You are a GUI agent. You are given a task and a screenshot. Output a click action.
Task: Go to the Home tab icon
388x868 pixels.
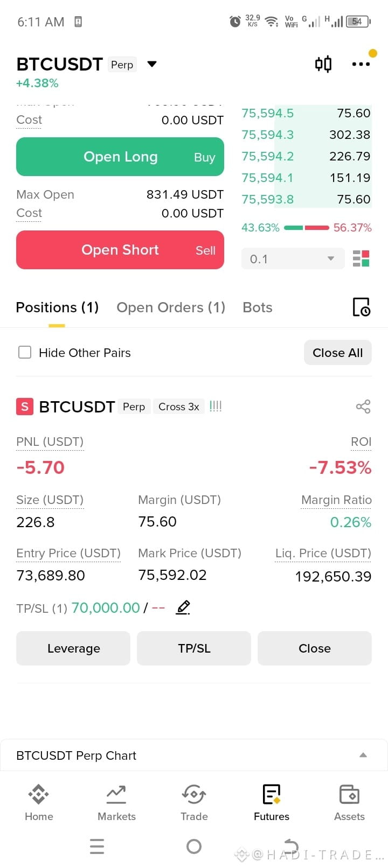[x=39, y=794]
